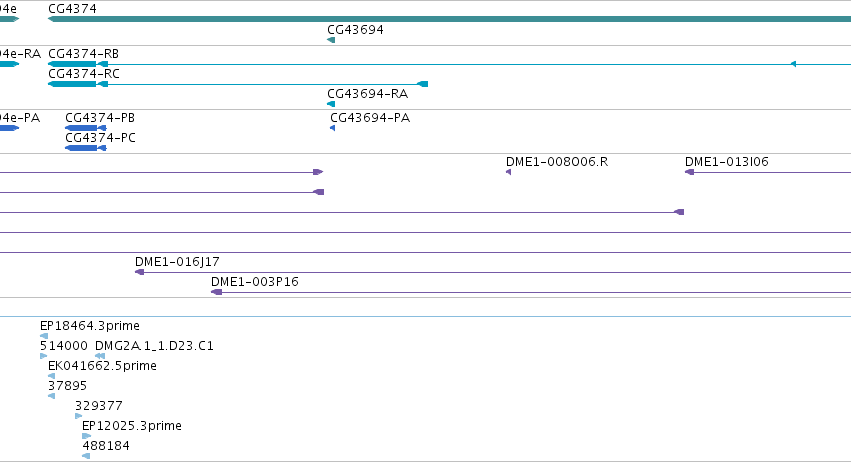Select the CG43694-RA transcript label
Image resolution: width=851 pixels, height=462 pixels.
367,94
